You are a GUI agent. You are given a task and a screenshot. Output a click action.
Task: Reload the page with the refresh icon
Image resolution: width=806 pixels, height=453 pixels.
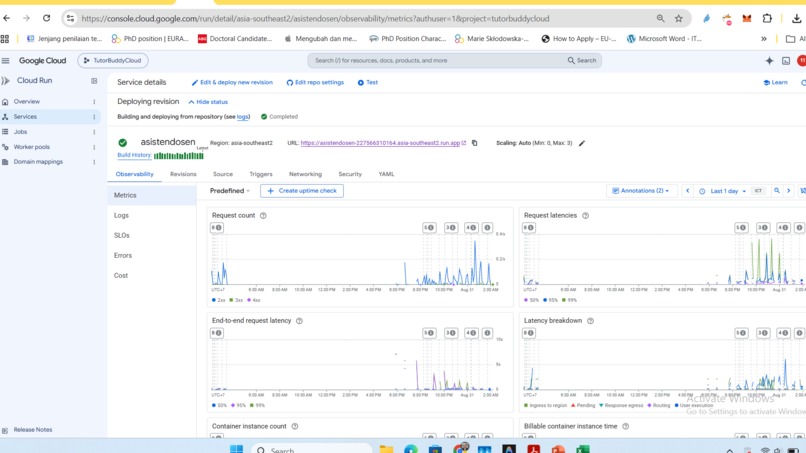click(46, 19)
